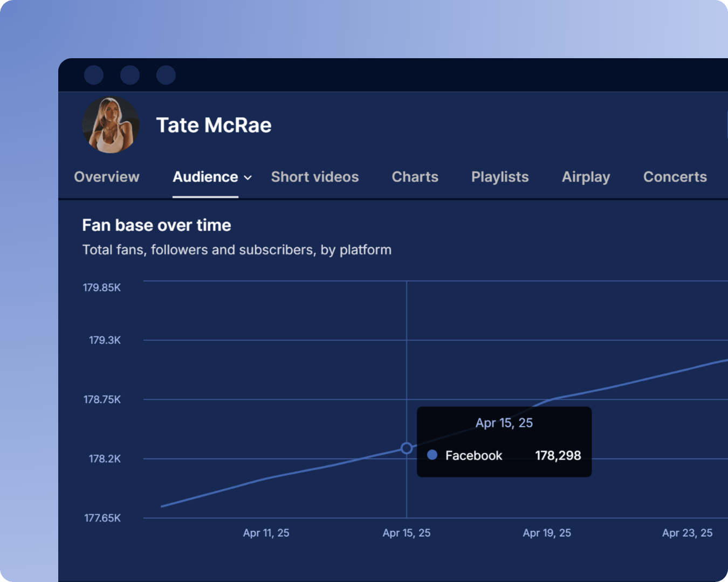Click the middle window control dot
The height and width of the screenshot is (582, 728).
pyautogui.click(x=130, y=75)
